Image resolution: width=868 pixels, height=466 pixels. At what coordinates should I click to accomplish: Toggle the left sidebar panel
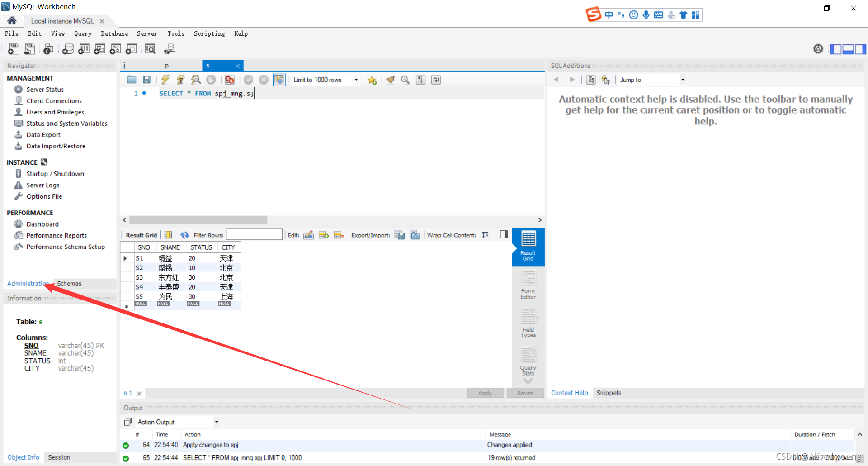point(836,49)
